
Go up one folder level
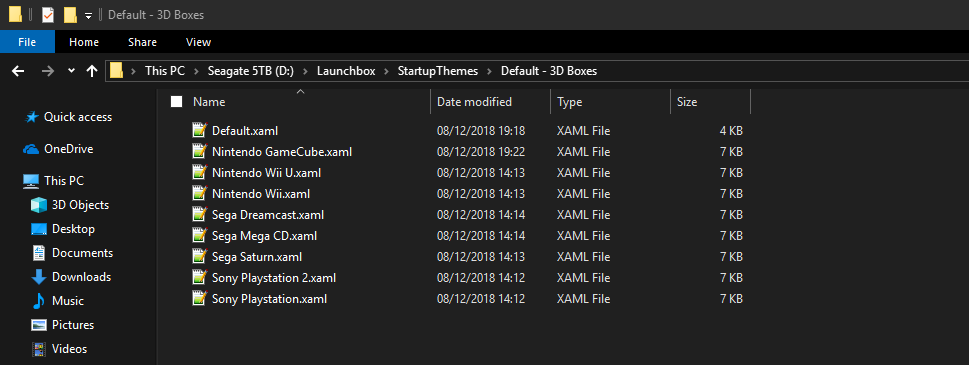92,71
